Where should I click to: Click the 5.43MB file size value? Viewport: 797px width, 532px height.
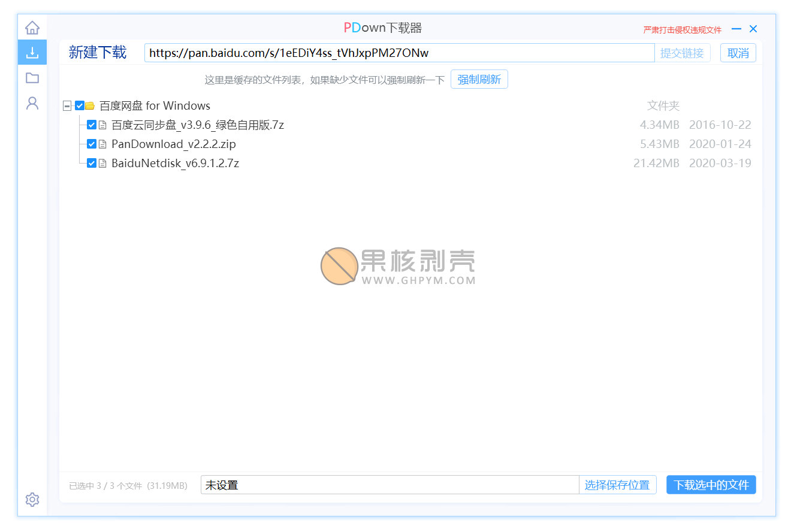(x=660, y=144)
